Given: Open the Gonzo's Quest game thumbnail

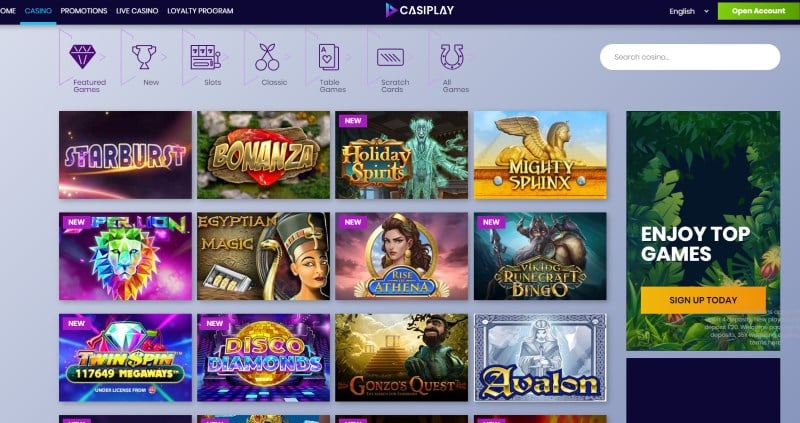Looking at the screenshot, I should pos(402,357).
